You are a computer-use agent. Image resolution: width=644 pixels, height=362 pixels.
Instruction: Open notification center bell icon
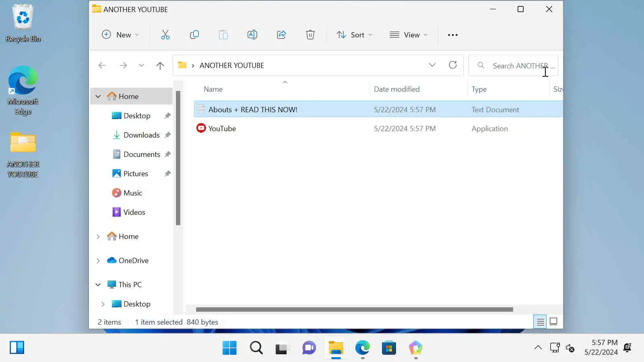click(x=627, y=348)
